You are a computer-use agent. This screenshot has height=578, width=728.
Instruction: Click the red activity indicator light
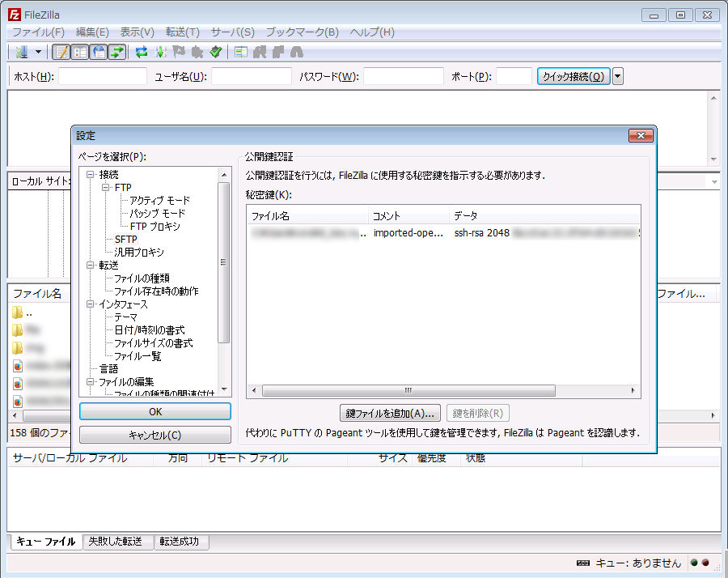point(705,563)
